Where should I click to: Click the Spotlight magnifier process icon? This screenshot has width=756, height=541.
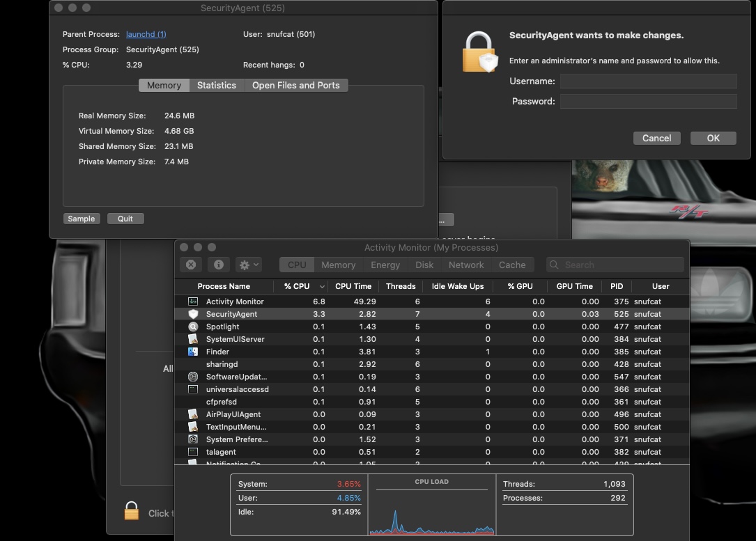point(193,327)
